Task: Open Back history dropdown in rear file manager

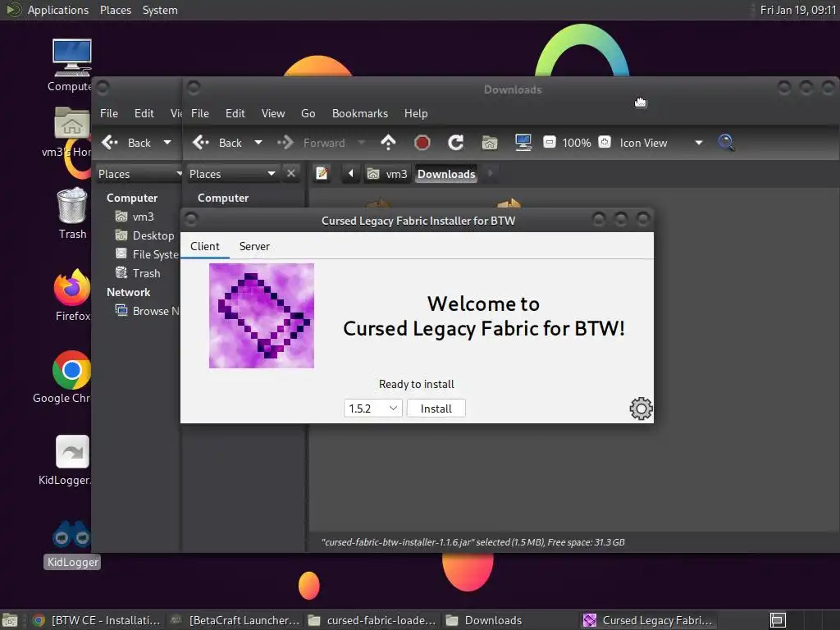Action: (x=167, y=143)
